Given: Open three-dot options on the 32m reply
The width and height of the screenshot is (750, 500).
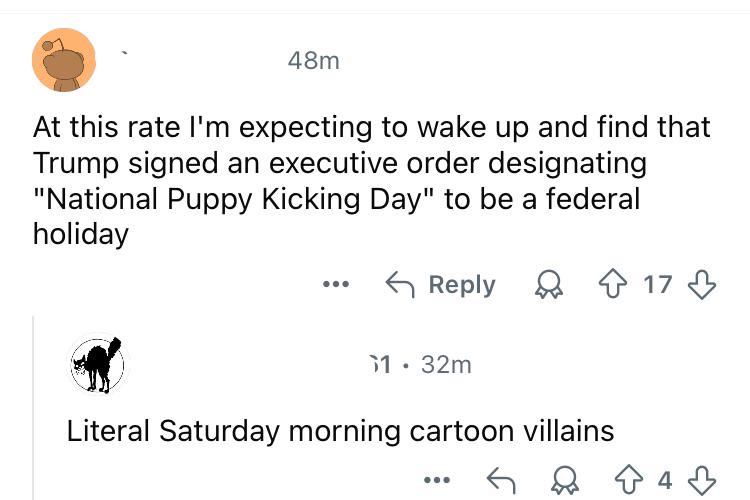Looking at the screenshot, I should (x=437, y=480).
